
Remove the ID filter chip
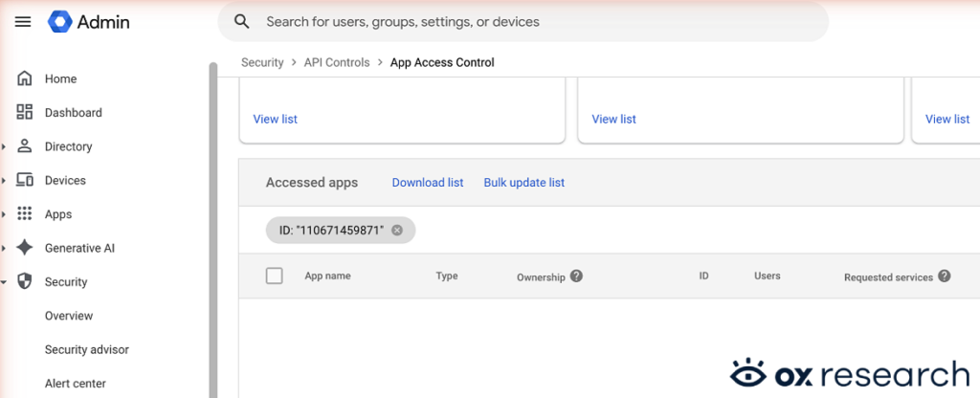click(397, 231)
